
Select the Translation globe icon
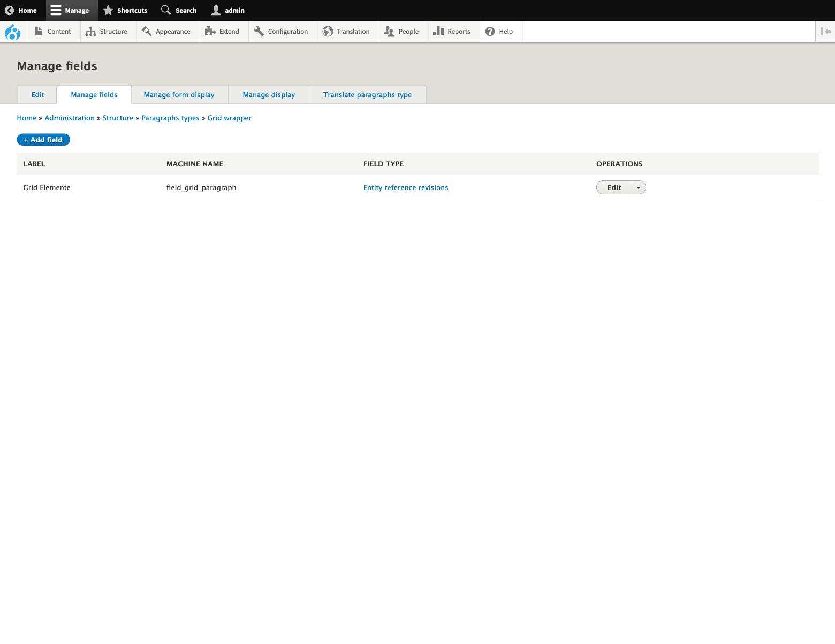[x=327, y=31]
